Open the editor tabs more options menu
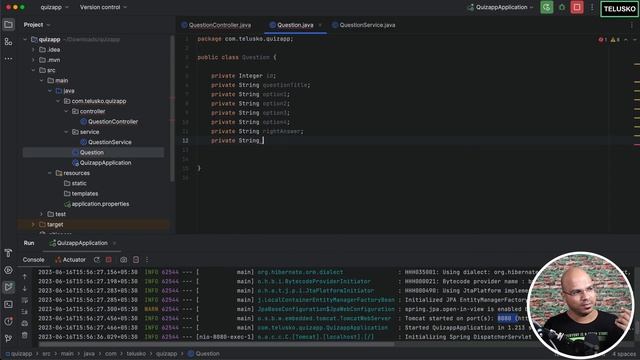Image resolution: width=640 pixels, height=360 pixels. [x=632, y=25]
